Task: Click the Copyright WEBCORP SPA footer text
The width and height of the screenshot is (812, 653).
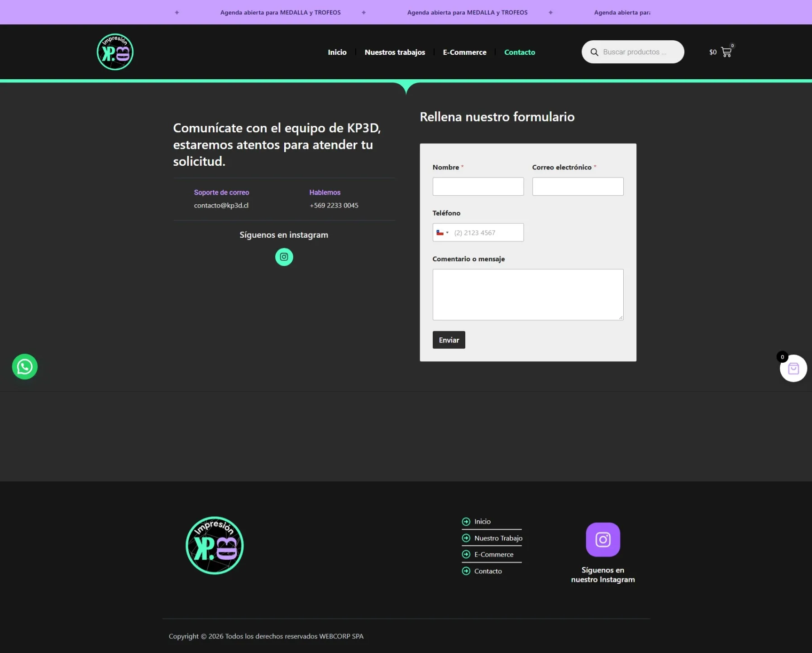Action: [x=266, y=636]
